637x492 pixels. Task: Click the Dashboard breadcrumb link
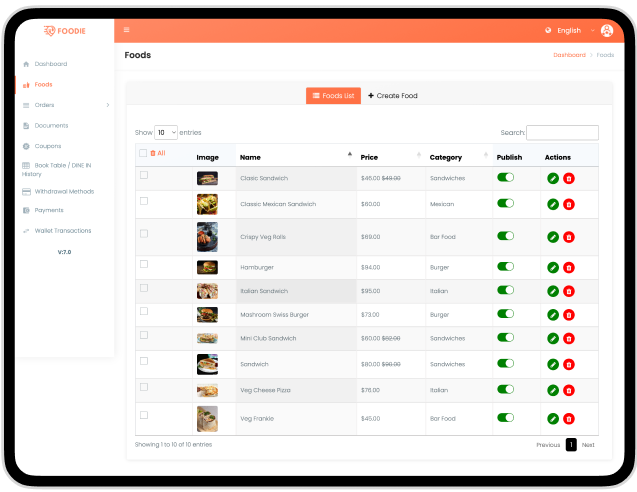coord(569,55)
